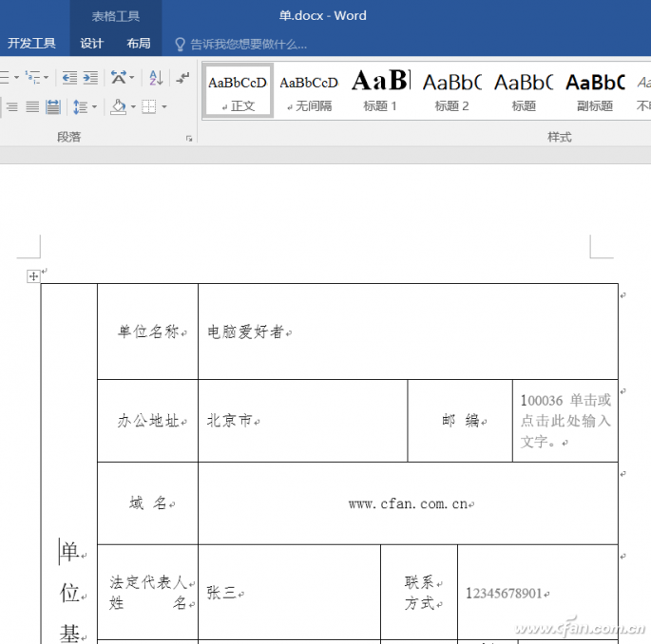Click the 张三 cell text

coord(221,593)
